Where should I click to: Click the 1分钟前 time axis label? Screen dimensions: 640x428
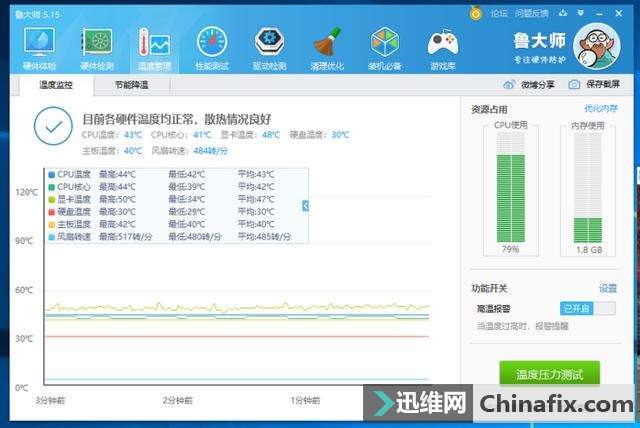coord(305,400)
